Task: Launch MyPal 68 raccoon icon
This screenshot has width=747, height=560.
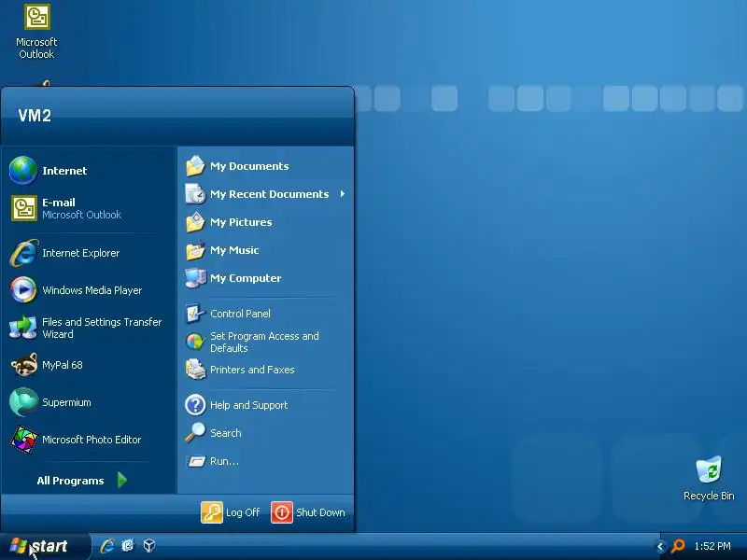Action: tap(24, 365)
